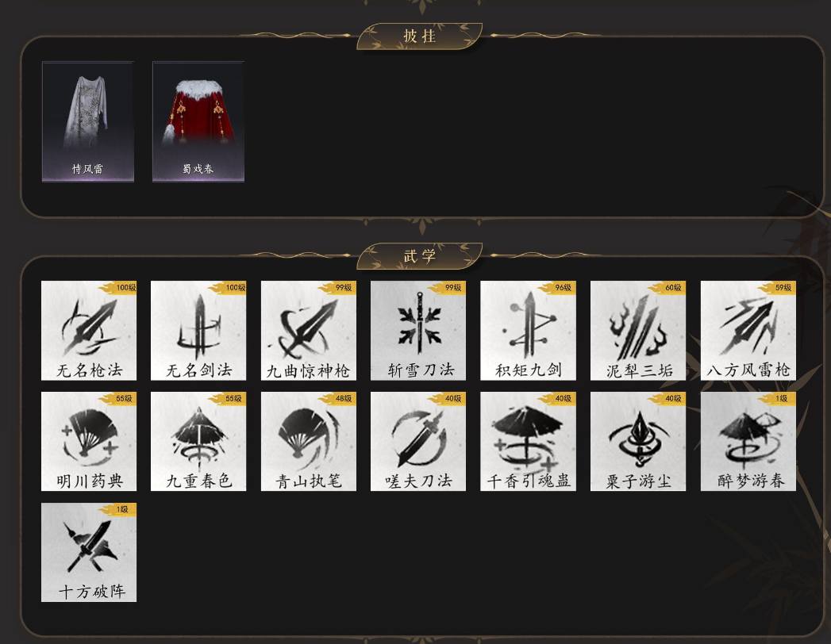
Task: Click the 披挂 section header
Action: [419, 36]
